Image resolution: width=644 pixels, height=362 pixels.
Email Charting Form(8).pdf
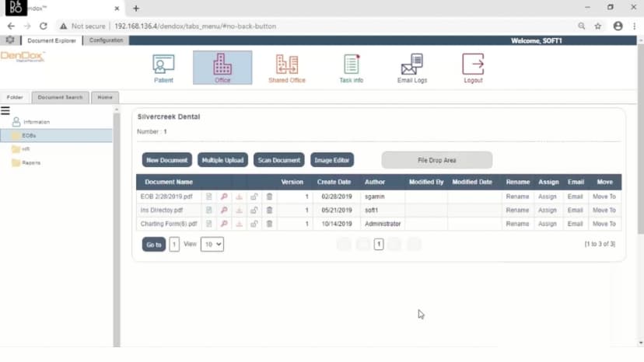click(x=575, y=224)
